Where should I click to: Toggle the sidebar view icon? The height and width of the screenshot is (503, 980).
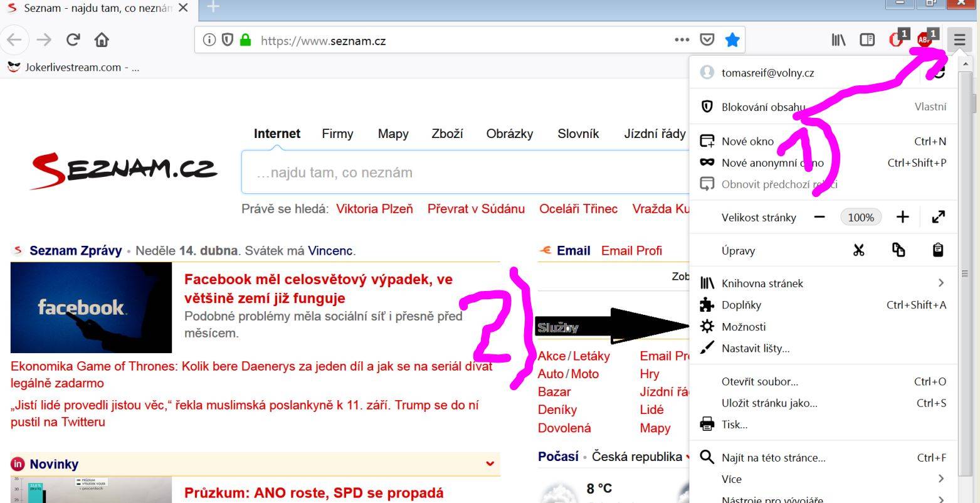[x=867, y=40]
